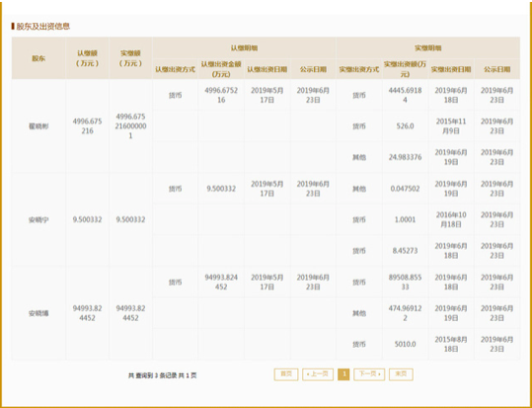Select the 24.983376 amount cell
Image resolution: width=532 pixels, height=408 pixels.
coord(405,157)
